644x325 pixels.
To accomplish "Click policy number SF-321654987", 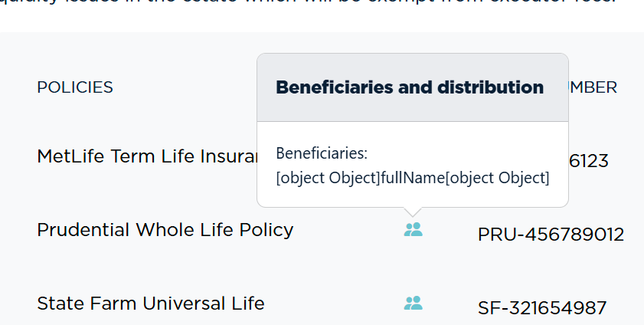I will 542,308.
